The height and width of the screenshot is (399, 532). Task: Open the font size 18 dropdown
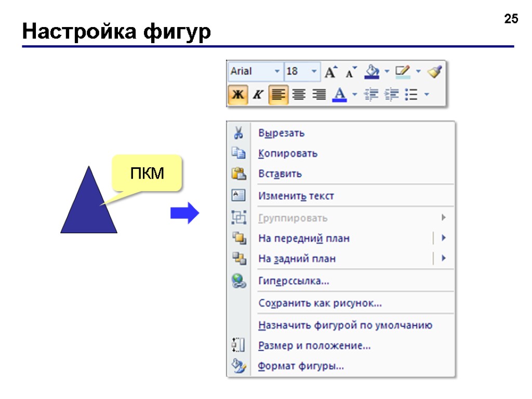[314, 71]
